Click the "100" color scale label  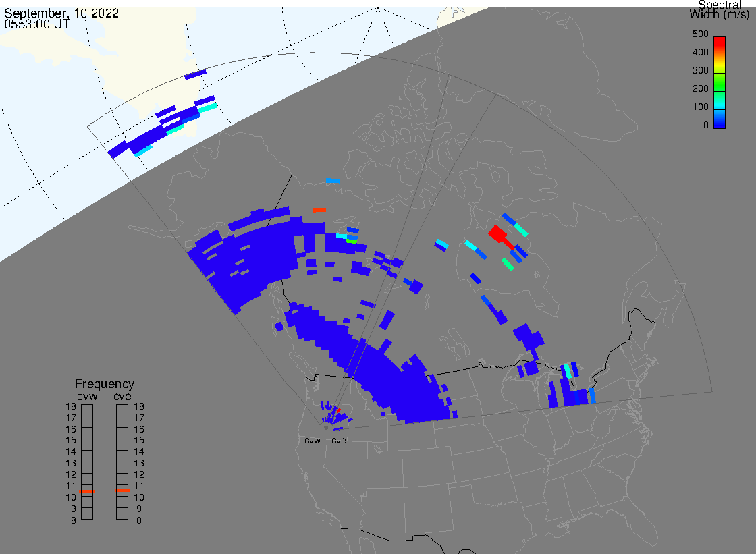pyautogui.click(x=700, y=107)
